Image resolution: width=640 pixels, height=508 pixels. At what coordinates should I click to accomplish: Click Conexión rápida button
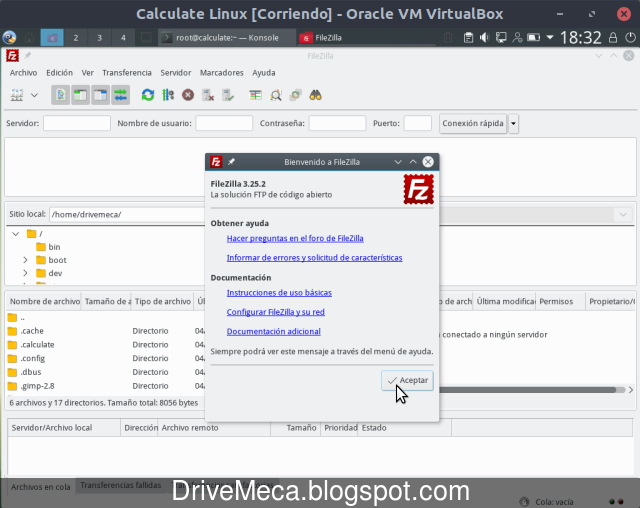click(x=473, y=123)
